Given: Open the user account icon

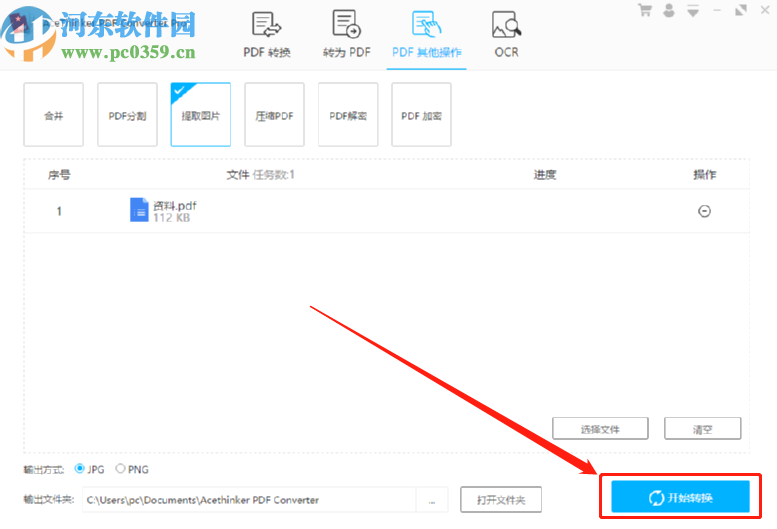Looking at the screenshot, I should click(669, 10).
